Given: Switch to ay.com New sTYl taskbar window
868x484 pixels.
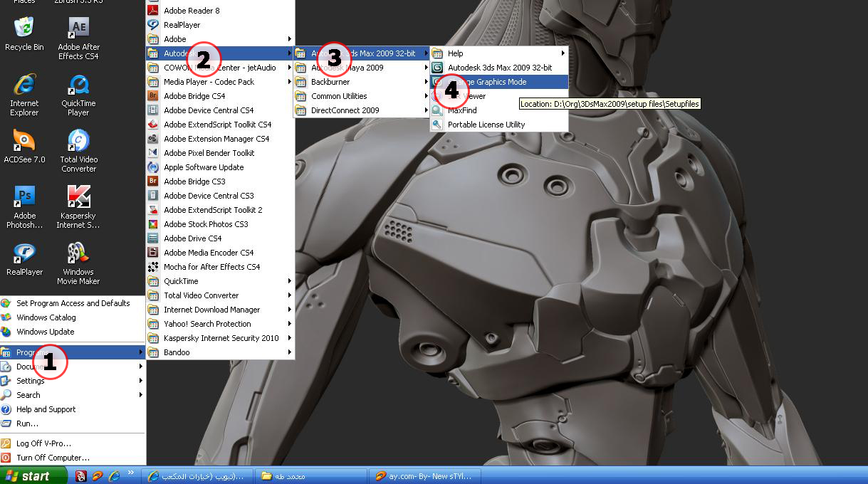Looking at the screenshot, I should [427, 475].
